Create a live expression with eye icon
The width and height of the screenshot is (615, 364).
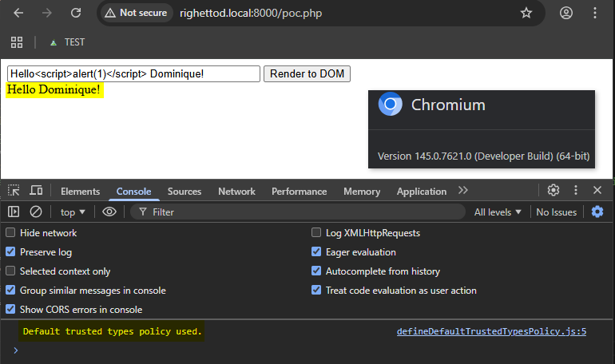coord(109,212)
